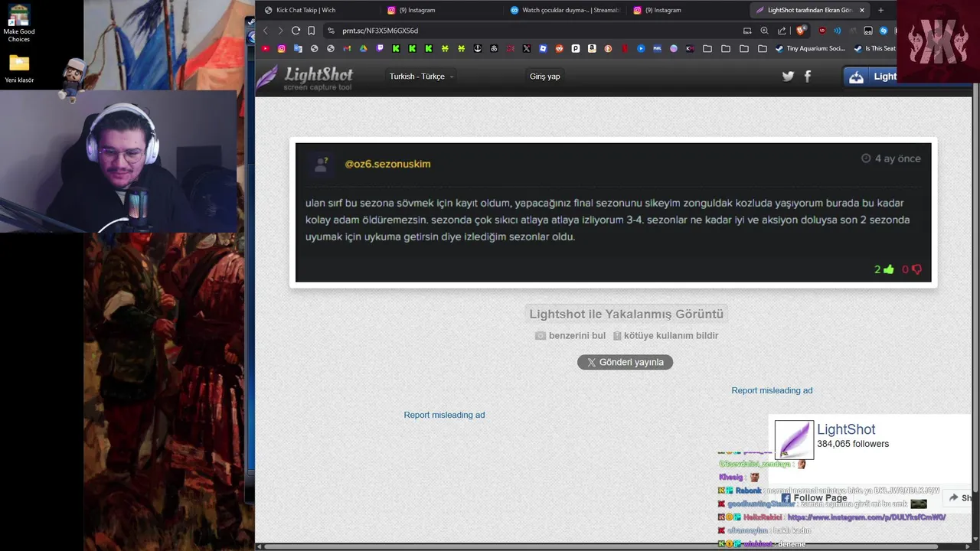
Task: Click Follow Page Facebook button
Action: [x=813, y=497]
